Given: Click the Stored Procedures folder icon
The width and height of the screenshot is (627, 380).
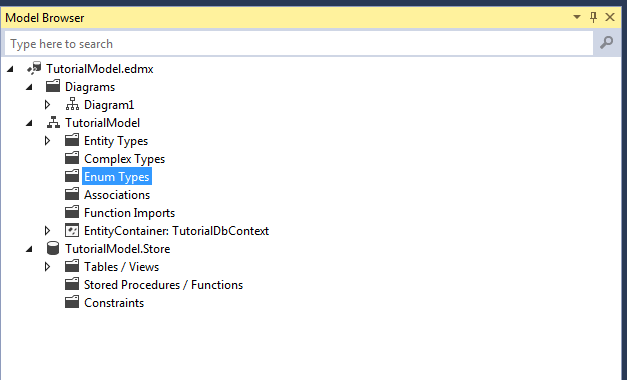Looking at the screenshot, I should 72,284.
